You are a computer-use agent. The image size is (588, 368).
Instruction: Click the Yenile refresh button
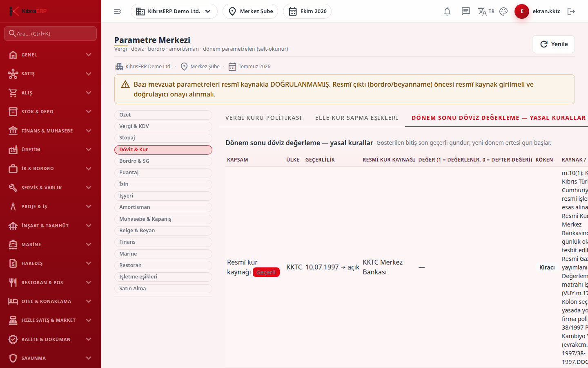pyautogui.click(x=553, y=44)
